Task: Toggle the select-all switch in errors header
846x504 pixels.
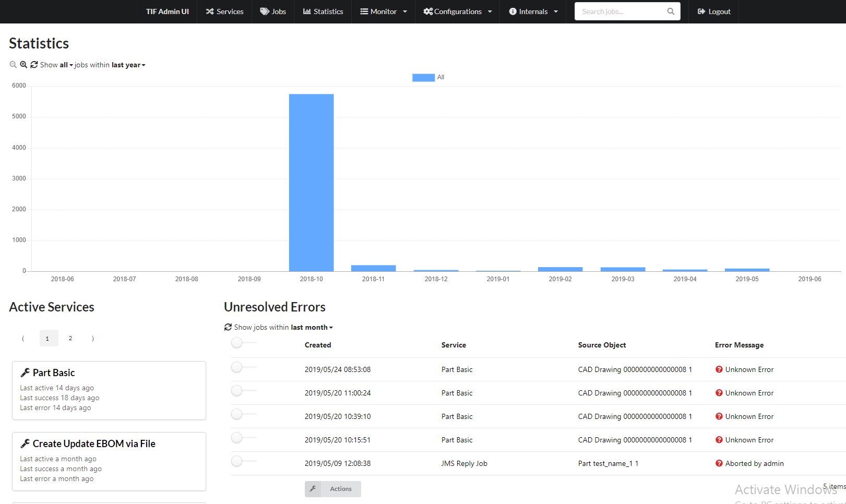Action: coord(237,343)
